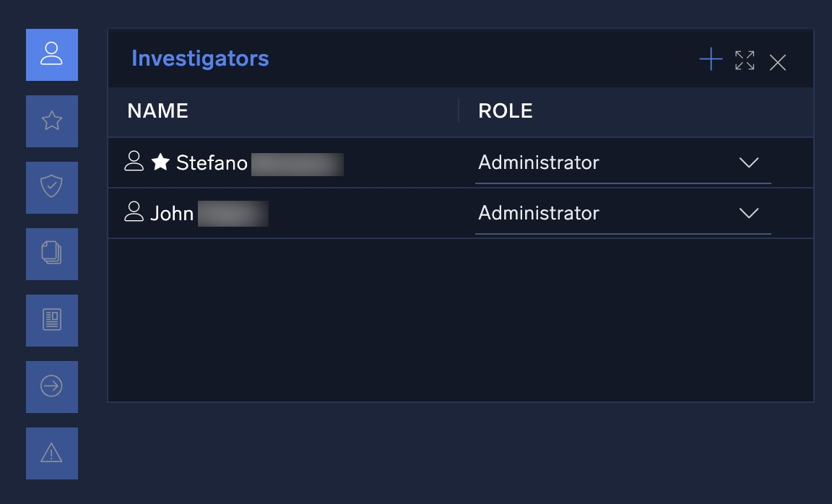
Task: Click the user icon next to John
Action: pyautogui.click(x=134, y=213)
